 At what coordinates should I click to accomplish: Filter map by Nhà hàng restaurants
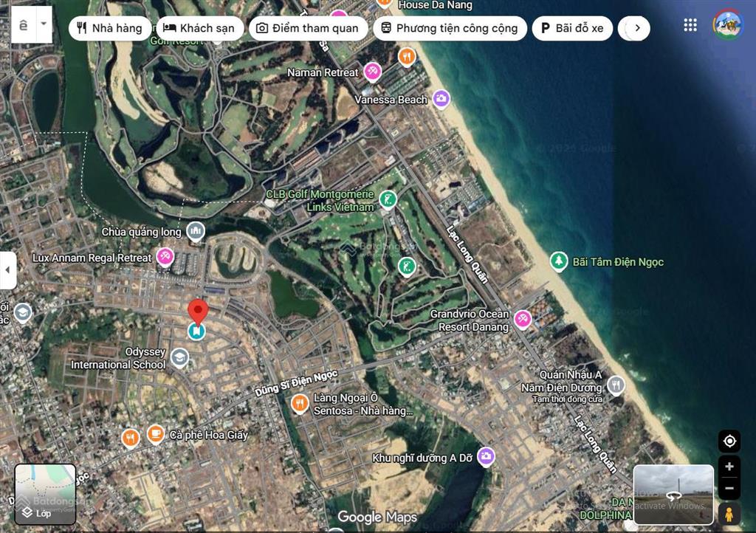coord(110,29)
